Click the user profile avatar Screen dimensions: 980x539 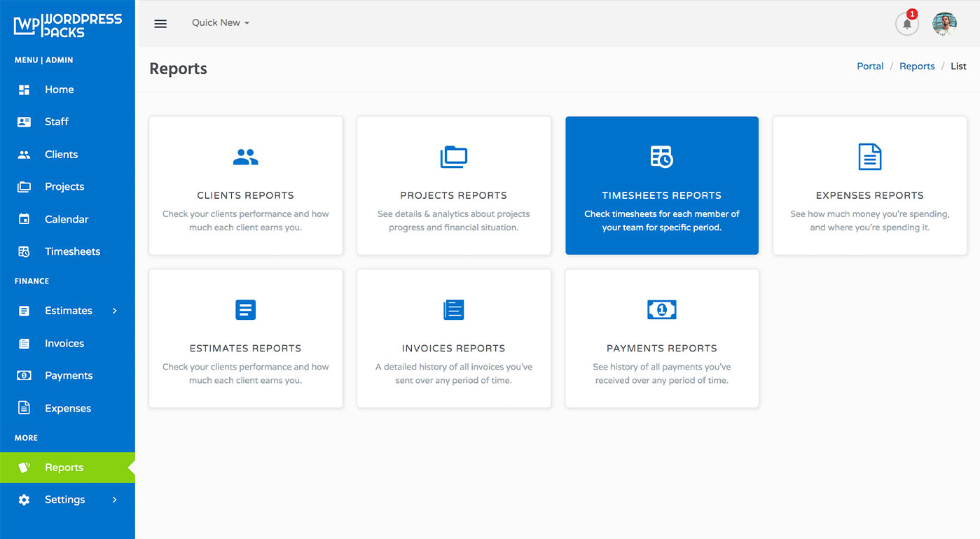[x=944, y=23]
